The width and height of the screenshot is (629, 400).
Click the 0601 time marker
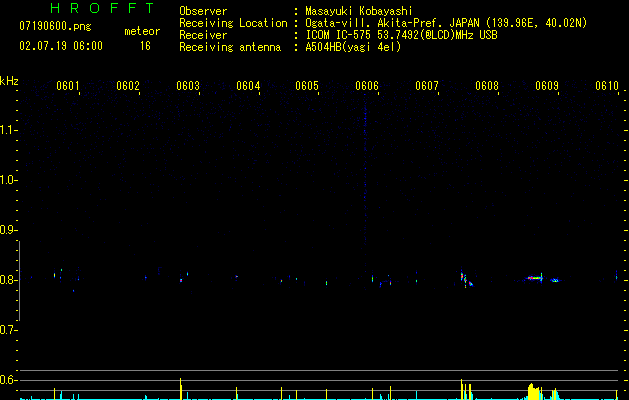point(67,85)
